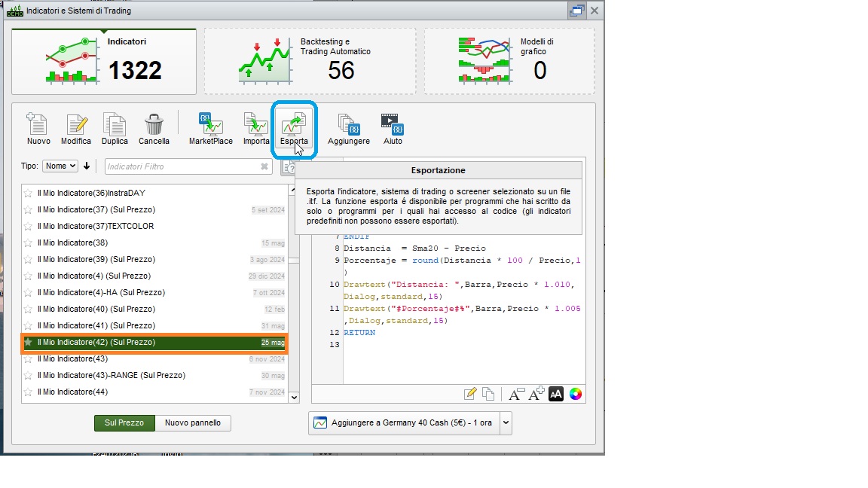
Task: Expand arrow beside Aggiungere a Germany 40 Cash
Action: [506, 423]
